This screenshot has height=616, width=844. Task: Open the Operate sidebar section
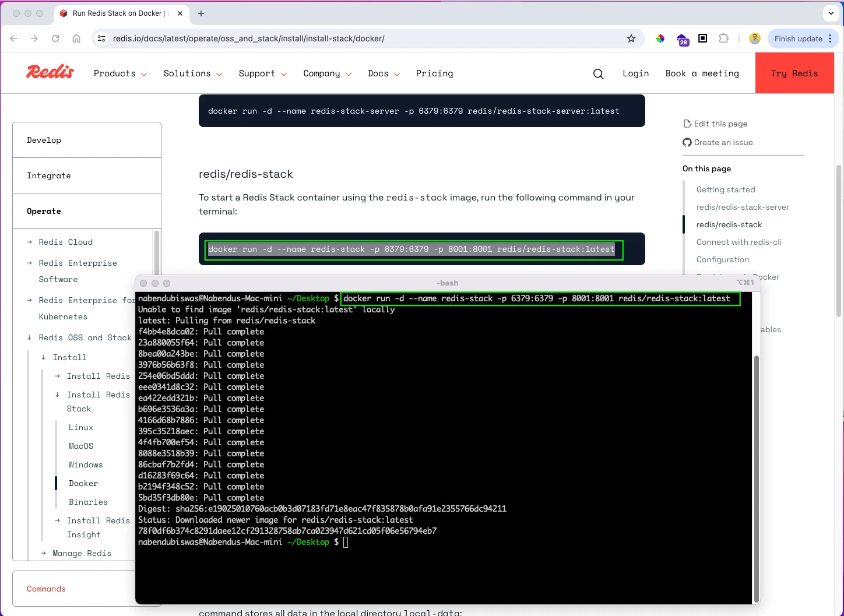(87, 211)
